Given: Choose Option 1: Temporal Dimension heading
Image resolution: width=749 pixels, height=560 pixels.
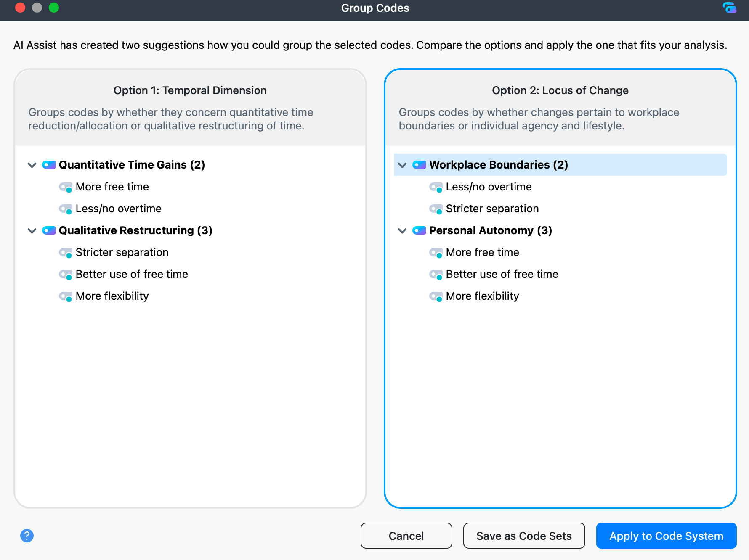Looking at the screenshot, I should click(x=190, y=90).
